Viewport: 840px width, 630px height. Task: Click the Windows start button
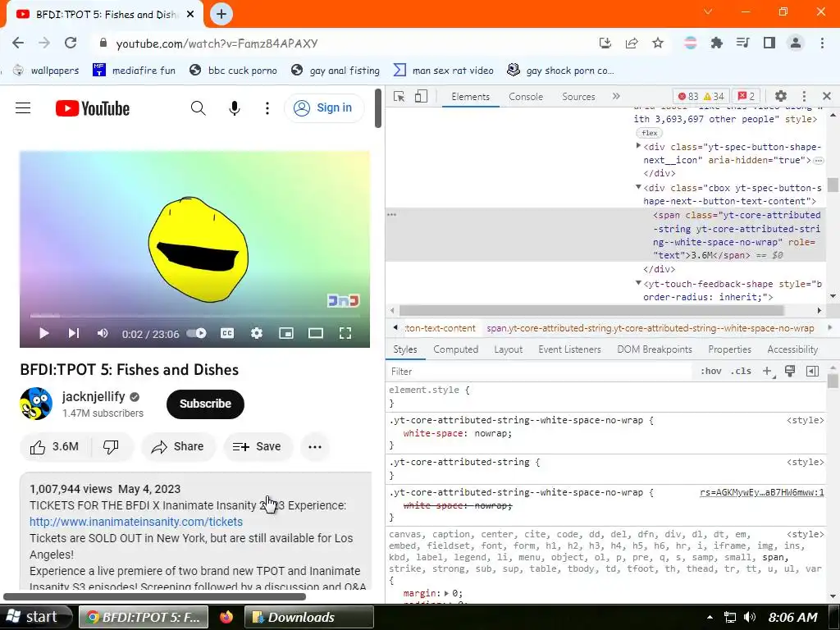click(35, 617)
